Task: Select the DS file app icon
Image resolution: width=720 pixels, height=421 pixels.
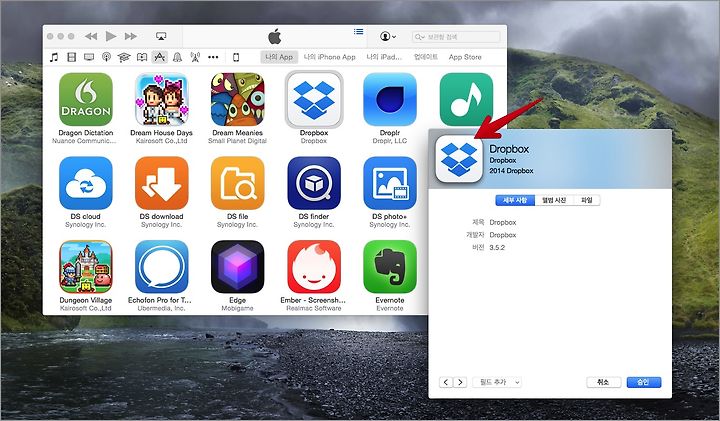Action: [x=237, y=183]
